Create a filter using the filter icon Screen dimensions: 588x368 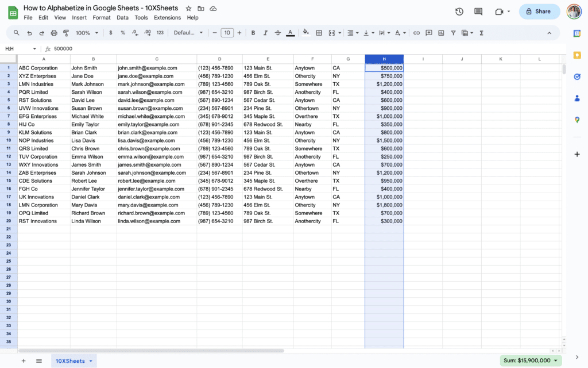[x=453, y=33]
